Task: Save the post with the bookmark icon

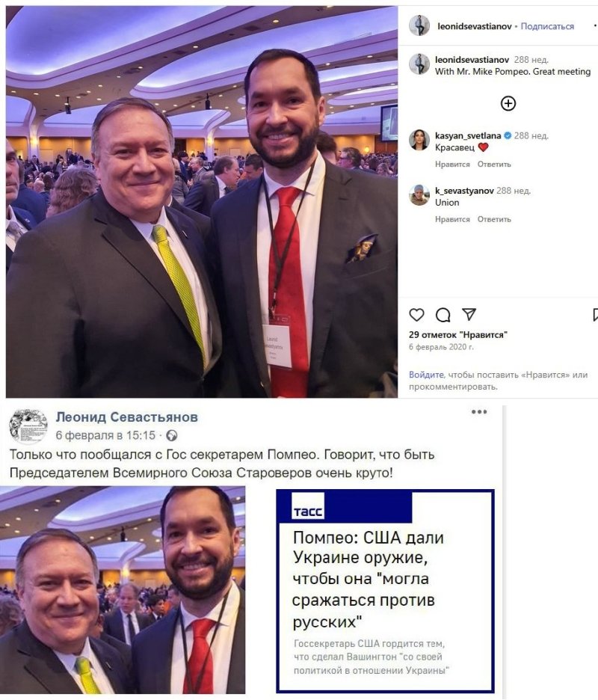Action: coord(595,315)
